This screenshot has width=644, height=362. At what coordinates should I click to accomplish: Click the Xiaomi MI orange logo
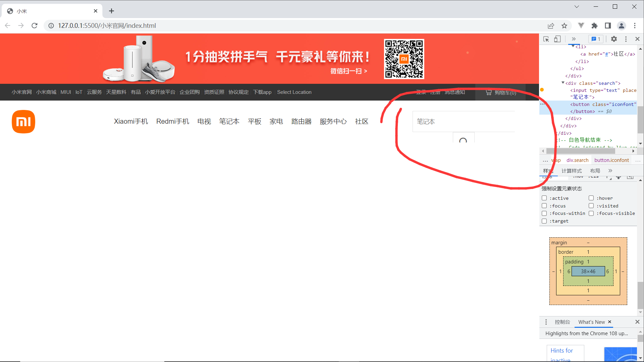point(23,122)
